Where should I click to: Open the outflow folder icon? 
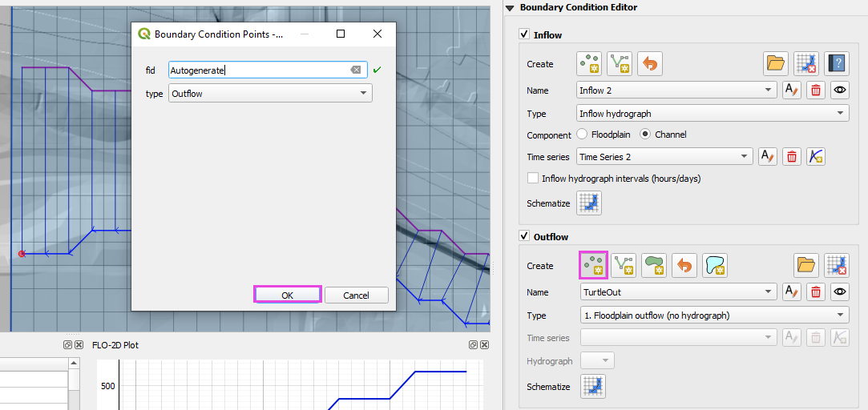(806, 265)
